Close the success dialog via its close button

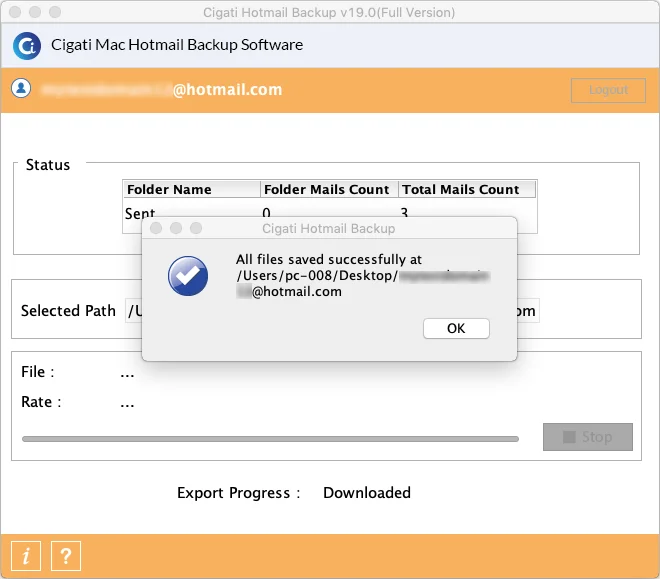click(x=156, y=228)
